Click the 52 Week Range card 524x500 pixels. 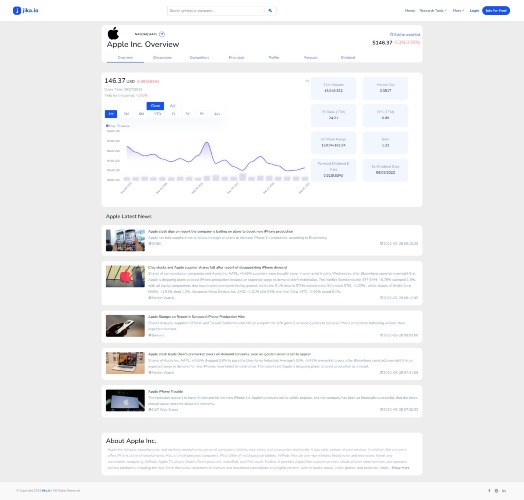click(x=333, y=143)
